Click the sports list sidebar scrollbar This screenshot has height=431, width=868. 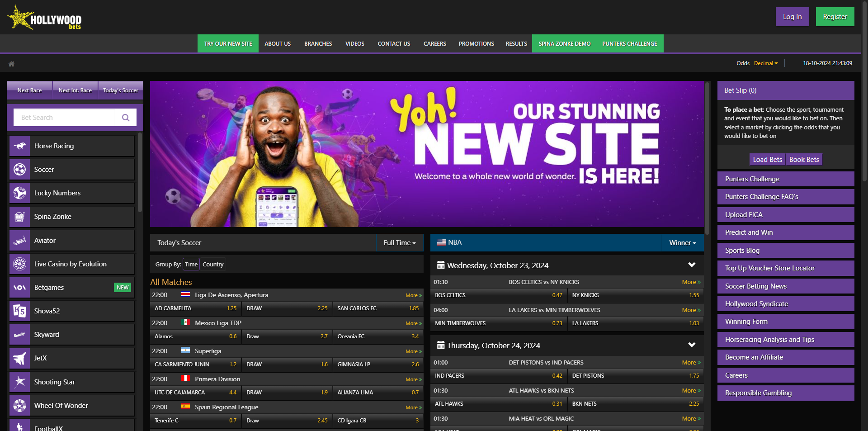pyautogui.click(x=140, y=173)
